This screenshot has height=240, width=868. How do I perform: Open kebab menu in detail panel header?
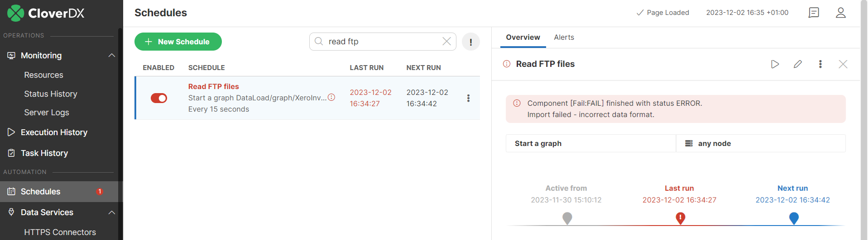tap(820, 64)
